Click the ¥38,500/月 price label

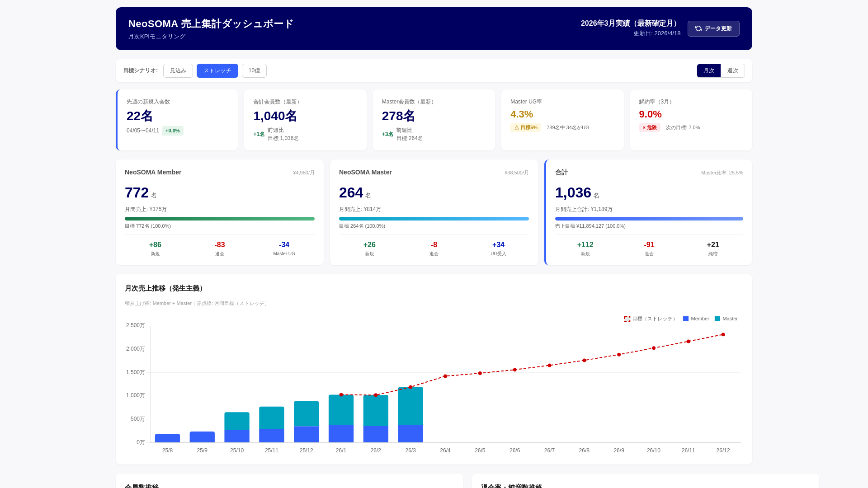click(x=517, y=173)
